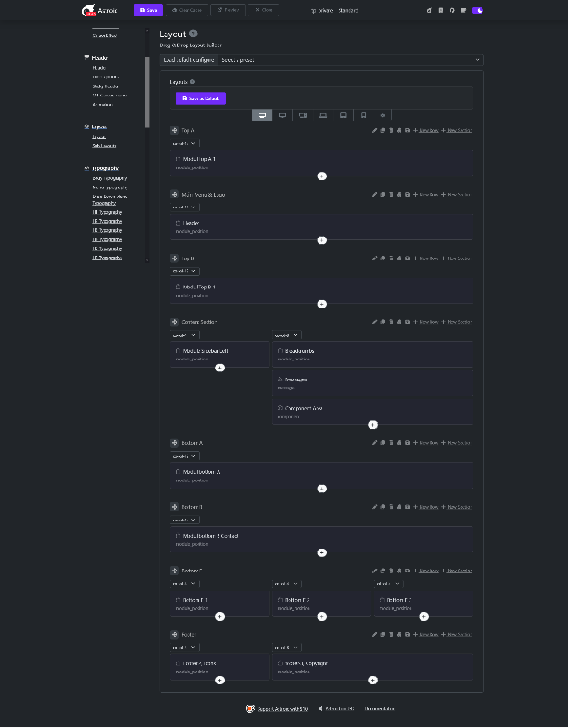Click the drag handle icon of Content Section
Screen dimensions: 568x728
tap(174, 322)
